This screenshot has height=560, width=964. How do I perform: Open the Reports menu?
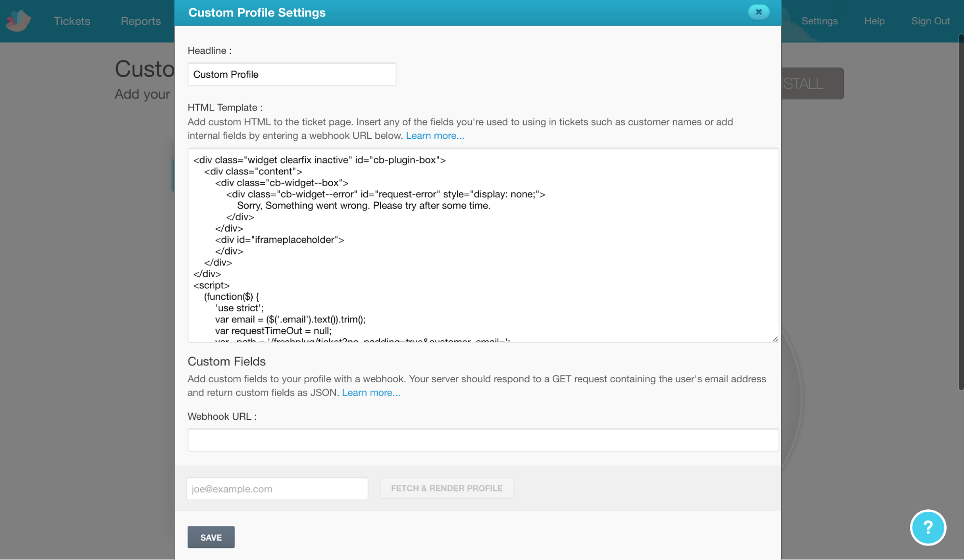141,21
